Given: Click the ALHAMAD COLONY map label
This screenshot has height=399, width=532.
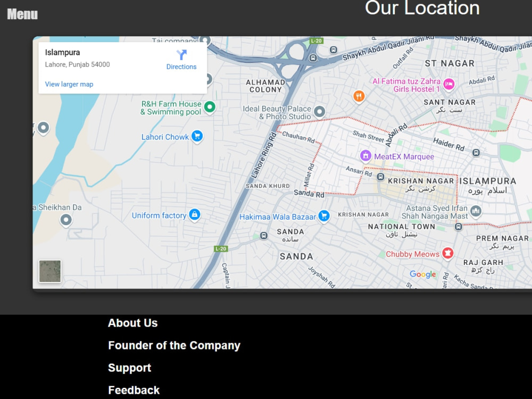Looking at the screenshot, I should (x=265, y=86).
